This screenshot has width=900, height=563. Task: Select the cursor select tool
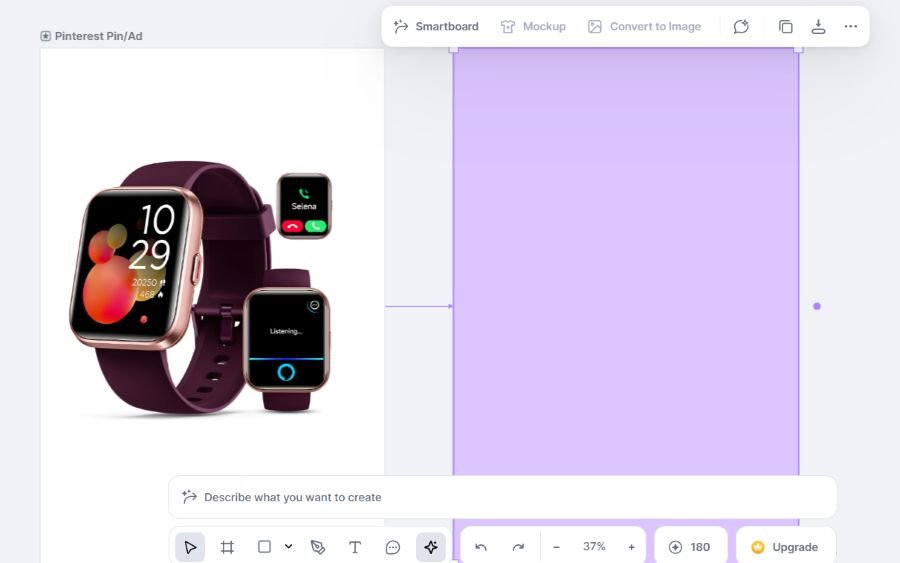click(190, 547)
